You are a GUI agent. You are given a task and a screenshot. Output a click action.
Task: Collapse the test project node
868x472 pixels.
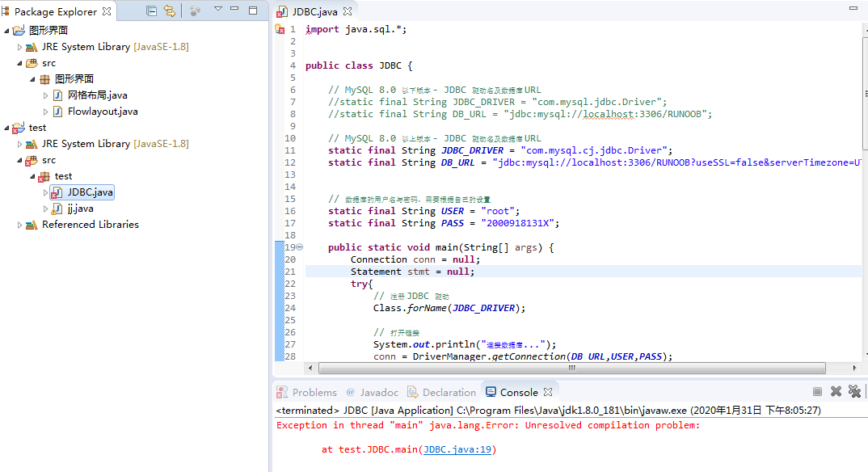(x=6, y=128)
